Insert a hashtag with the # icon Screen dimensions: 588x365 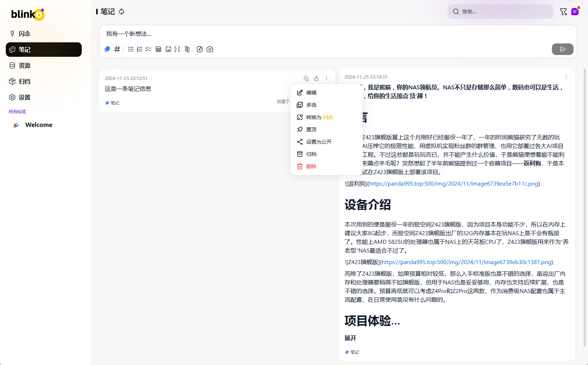[117, 49]
